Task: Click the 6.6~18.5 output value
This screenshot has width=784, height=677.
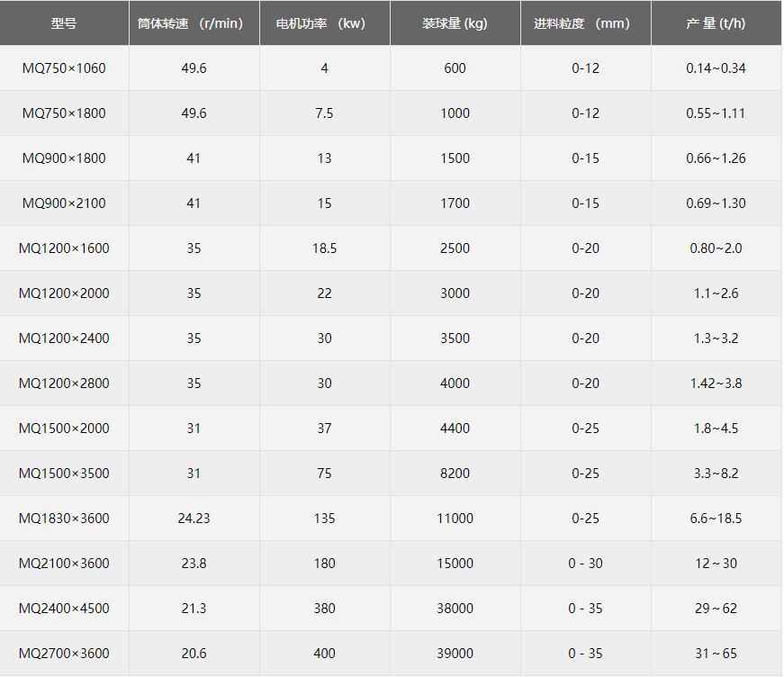Action: tap(716, 519)
